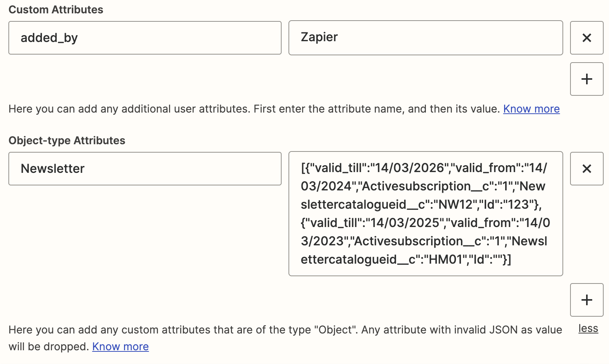609x364 pixels.
Task: Click the invalid JSON warning help text
Action: click(x=285, y=330)
